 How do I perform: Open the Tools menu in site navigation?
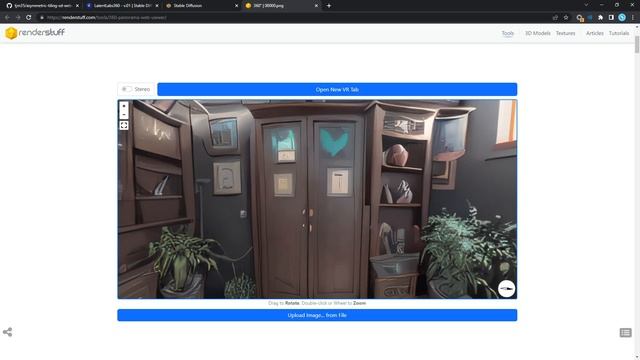pos(508,33)
